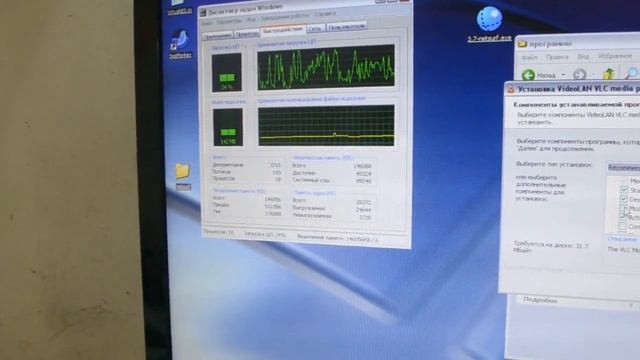Open the Приложения tab in Task Manager

pyautogui.click(x=218, y=36)
